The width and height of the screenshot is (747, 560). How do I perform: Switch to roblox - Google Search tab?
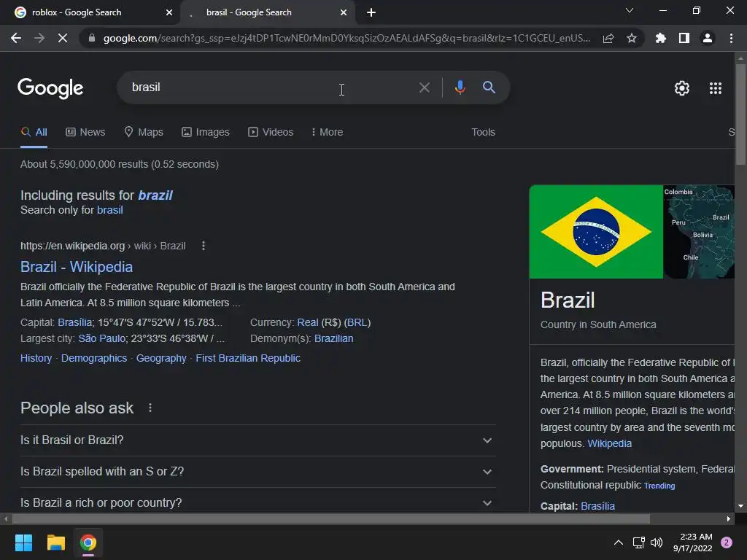pos(90,12)
